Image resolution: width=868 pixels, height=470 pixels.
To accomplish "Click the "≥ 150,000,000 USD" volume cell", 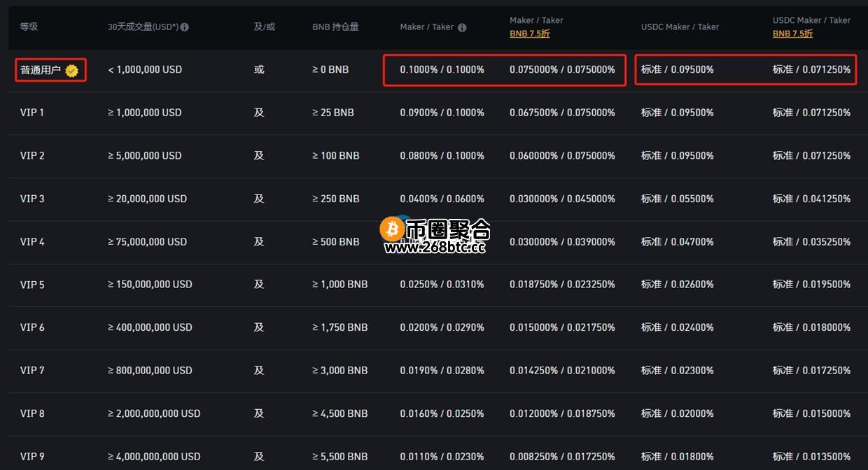I will click(x=150, y=285).
